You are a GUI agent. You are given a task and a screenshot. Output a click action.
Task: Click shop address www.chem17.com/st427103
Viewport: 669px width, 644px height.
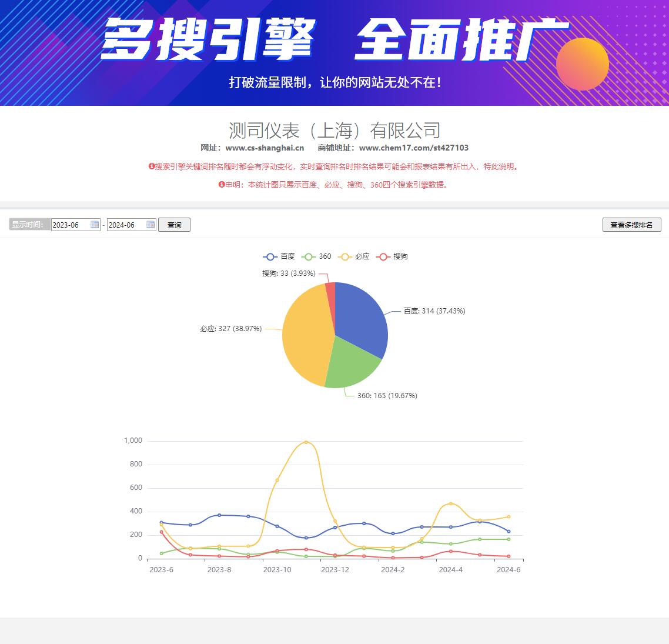pos(413,148)
